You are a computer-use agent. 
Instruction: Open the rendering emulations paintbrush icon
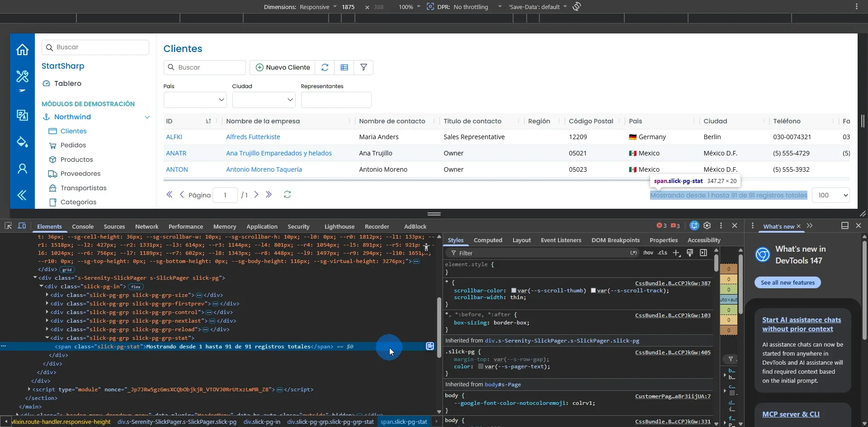point(690,253)
